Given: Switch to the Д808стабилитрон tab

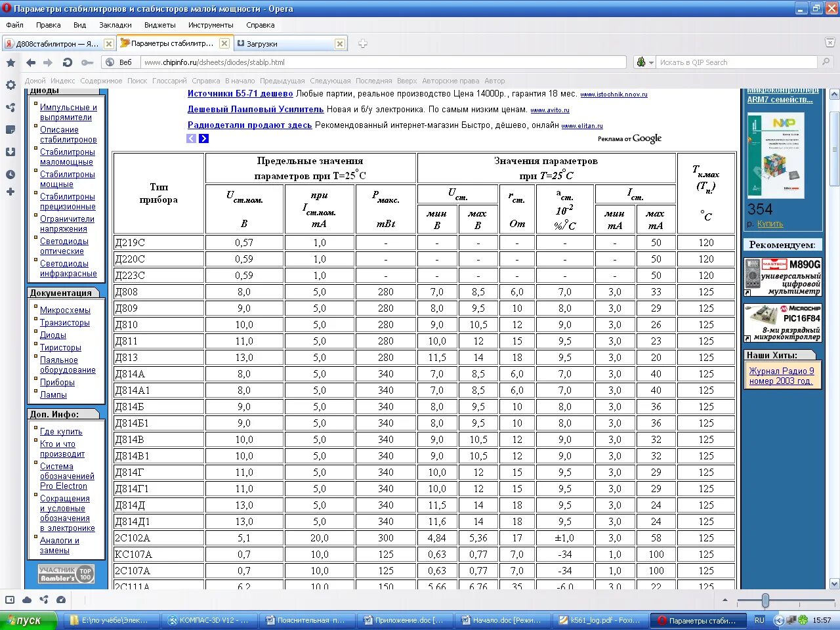Looking at the screenshot, I should (x=58, y=44).
